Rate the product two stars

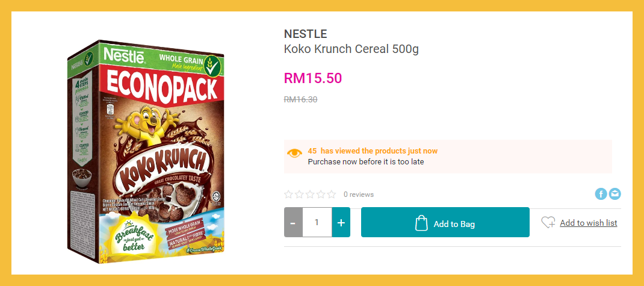(299, 194)
